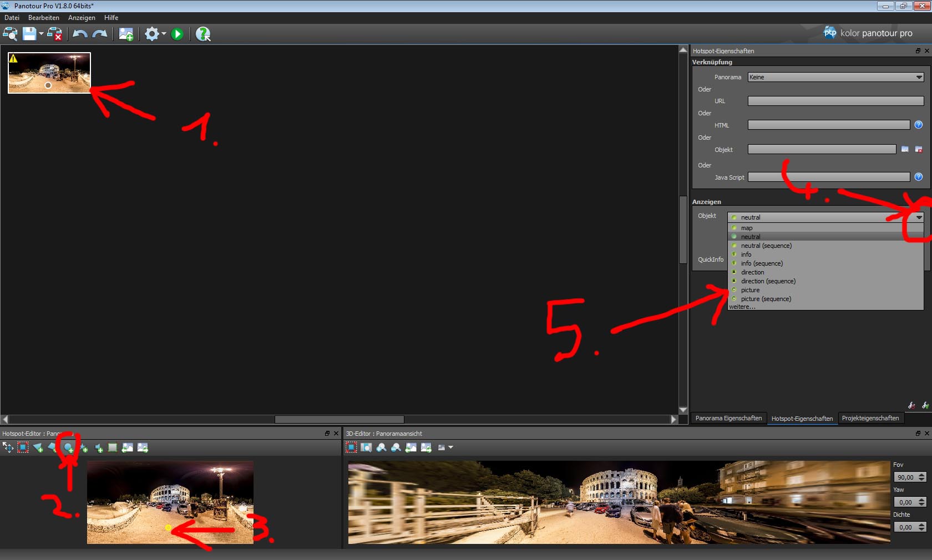Select 'info (sequence)' in the dropdown list

762,263
